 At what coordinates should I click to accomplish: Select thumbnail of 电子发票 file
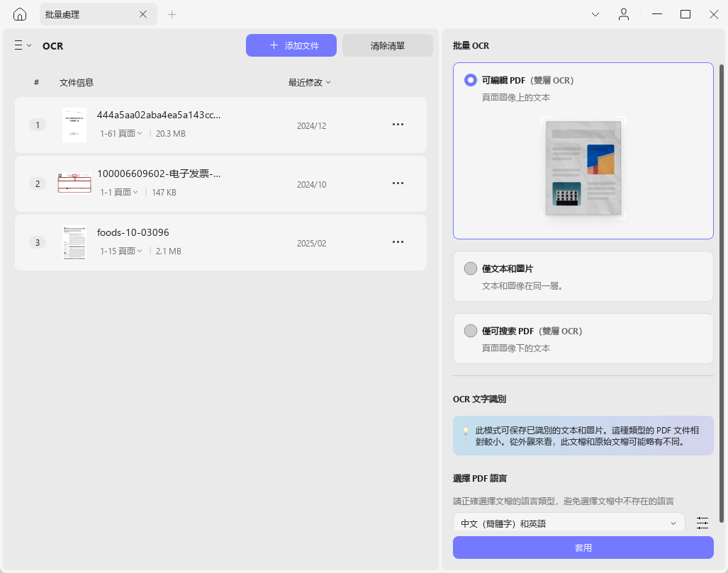tap(74, 183)
